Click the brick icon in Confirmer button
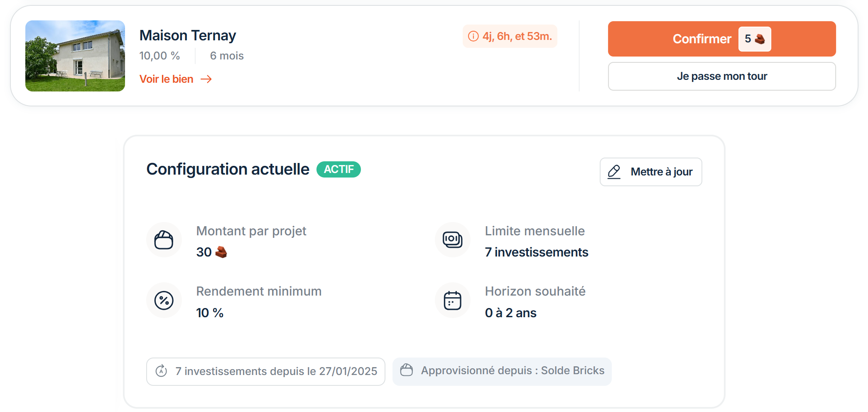The height and width of the screenshot is (412, 868). tap(760, 39)
